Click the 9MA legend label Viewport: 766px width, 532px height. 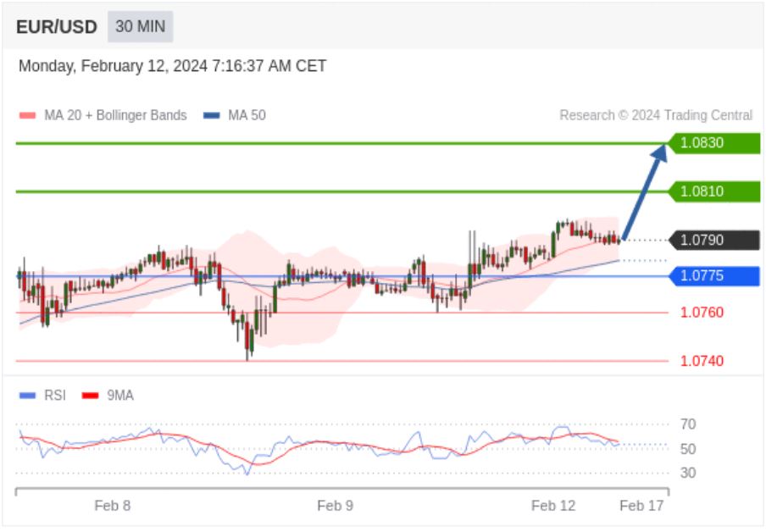pos(120,396)
